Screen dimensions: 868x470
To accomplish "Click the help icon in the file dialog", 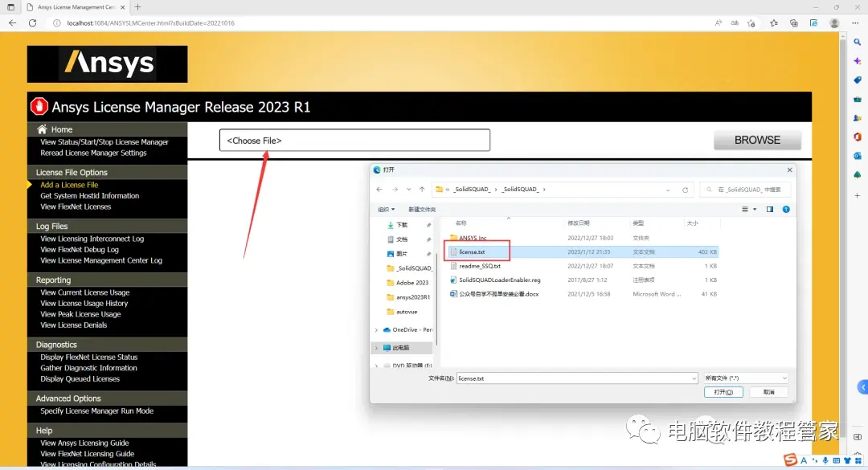I will click(x=786, y=209).
